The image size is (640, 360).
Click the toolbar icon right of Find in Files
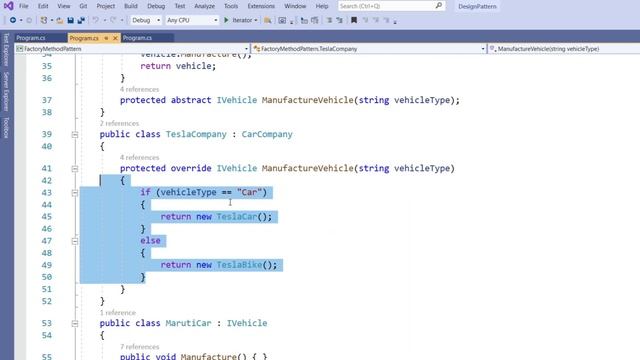coord(282,20)
